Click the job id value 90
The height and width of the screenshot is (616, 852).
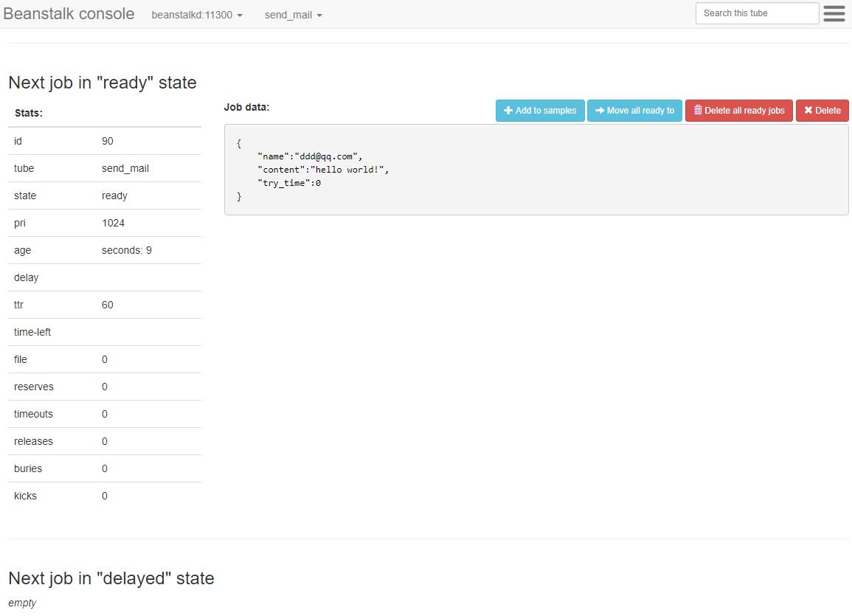108,141
